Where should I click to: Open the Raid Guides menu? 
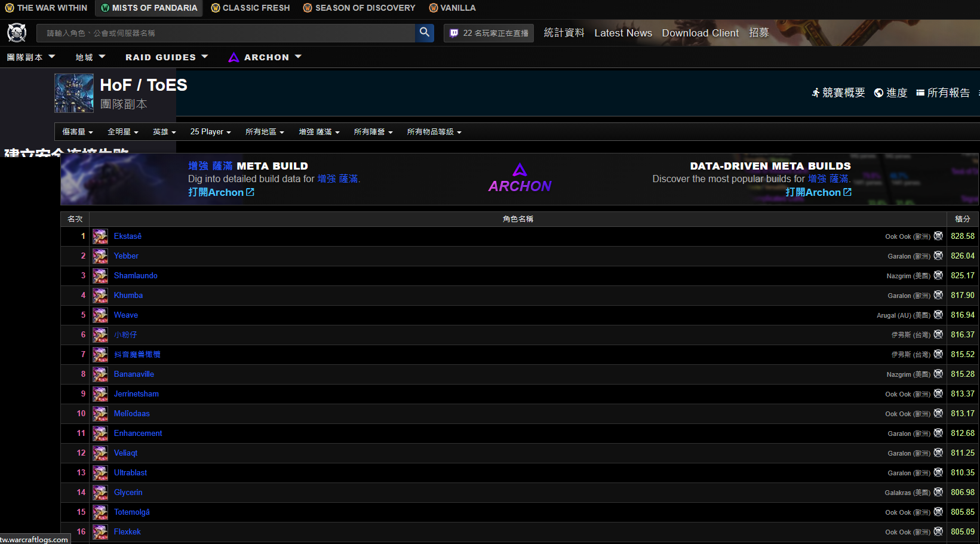(x=166, y=57)
